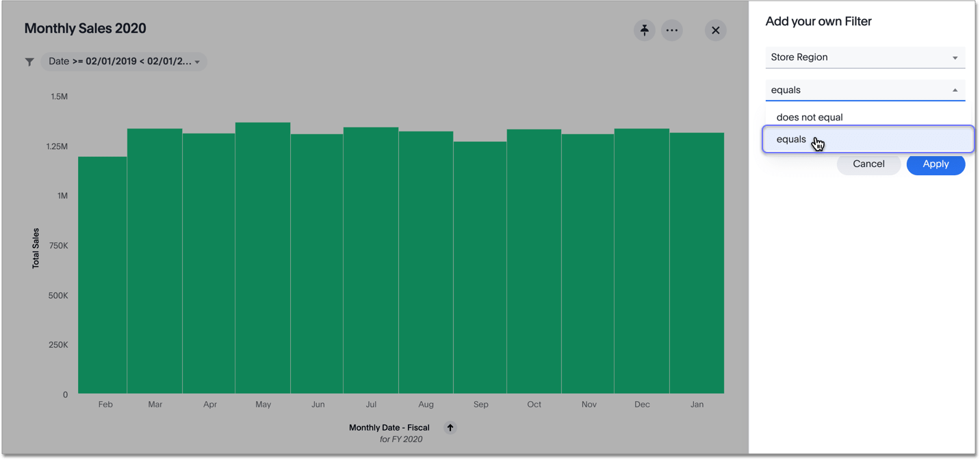Open the Store Region column dropdown
Screen dimensions: 980x460
pos(865,57)
